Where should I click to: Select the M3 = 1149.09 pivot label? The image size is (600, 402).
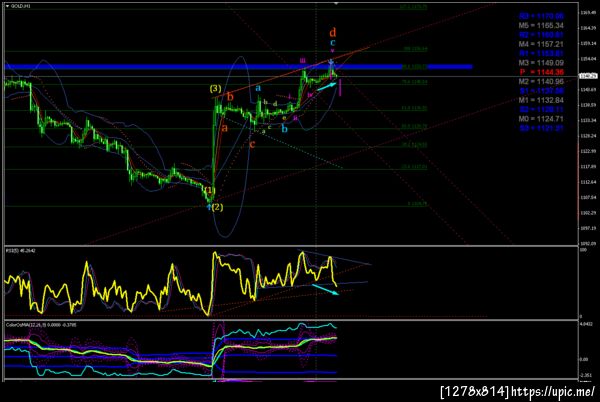(541, 63)
